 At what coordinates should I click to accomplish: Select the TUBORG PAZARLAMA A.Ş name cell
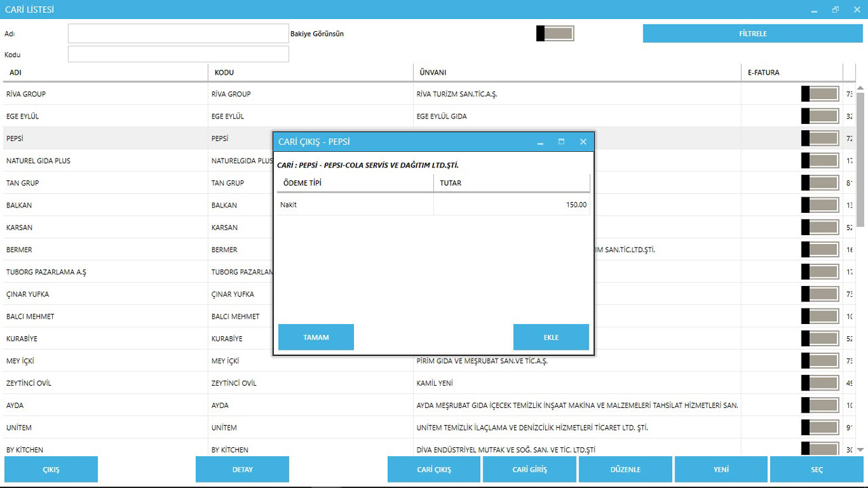coord(106,272)
